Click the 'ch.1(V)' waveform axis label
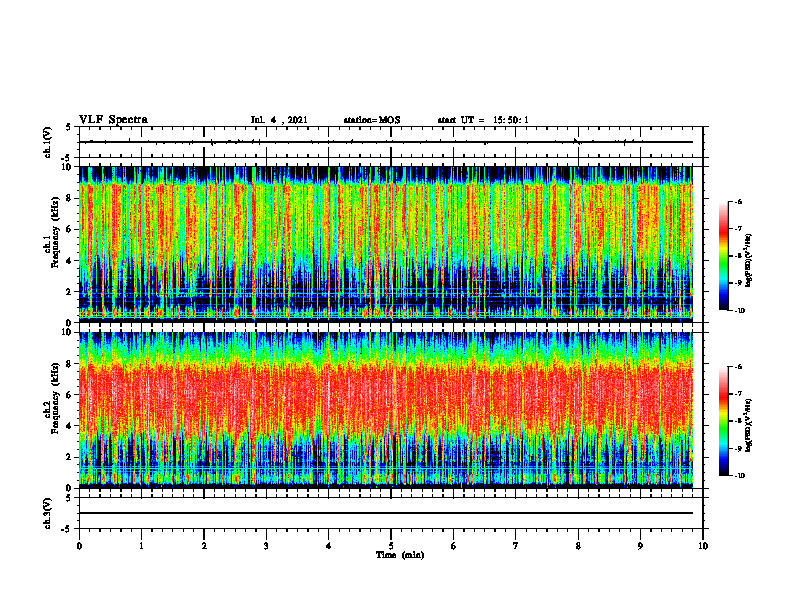The height and width of the screenshot is (612, 792). (48, 142)
